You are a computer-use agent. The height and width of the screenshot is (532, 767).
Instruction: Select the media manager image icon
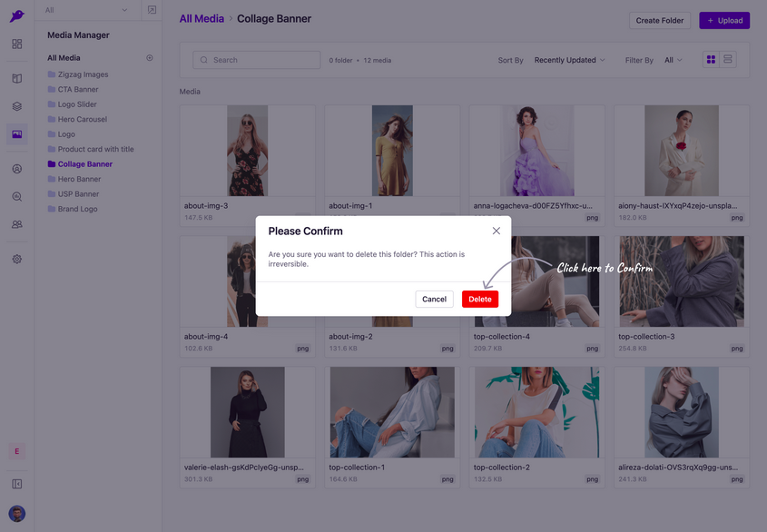(x=17, y=134)
